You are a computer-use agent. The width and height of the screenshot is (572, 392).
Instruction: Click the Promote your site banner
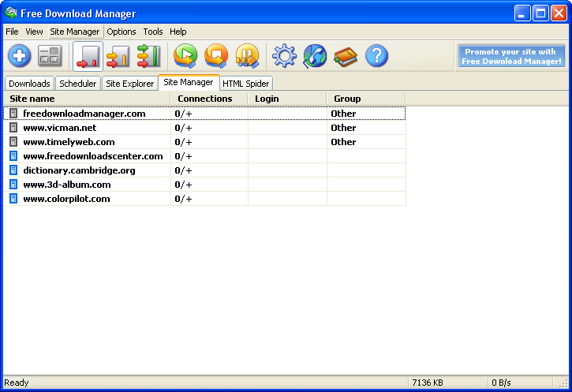511,56
